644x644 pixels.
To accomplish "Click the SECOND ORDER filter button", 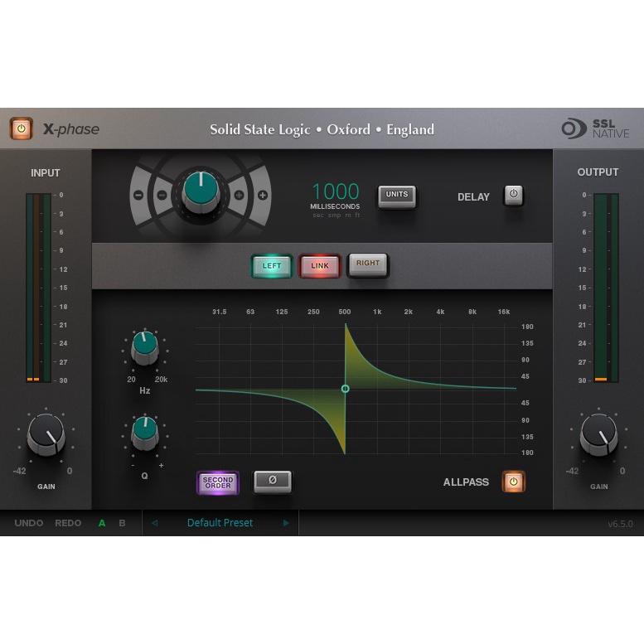I will click(x=218, y=482).
